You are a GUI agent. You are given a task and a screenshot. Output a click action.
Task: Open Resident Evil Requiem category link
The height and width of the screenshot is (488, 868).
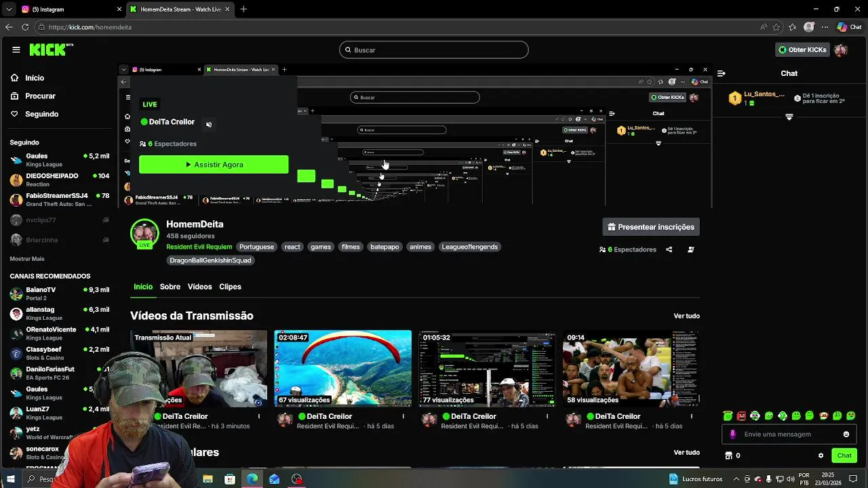tap(199, 247)
